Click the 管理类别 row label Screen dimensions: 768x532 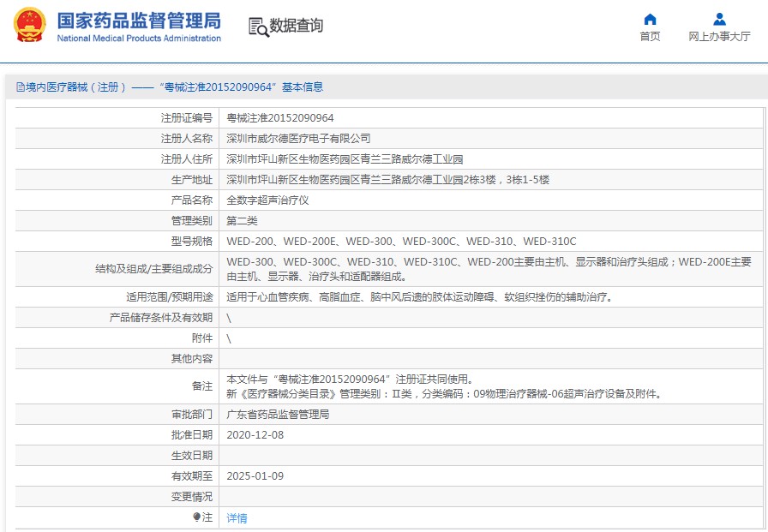tap(191, 221)
